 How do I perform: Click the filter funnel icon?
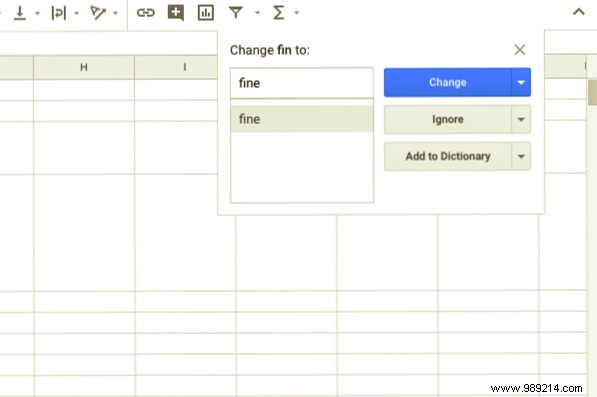[x=236, y=13]
